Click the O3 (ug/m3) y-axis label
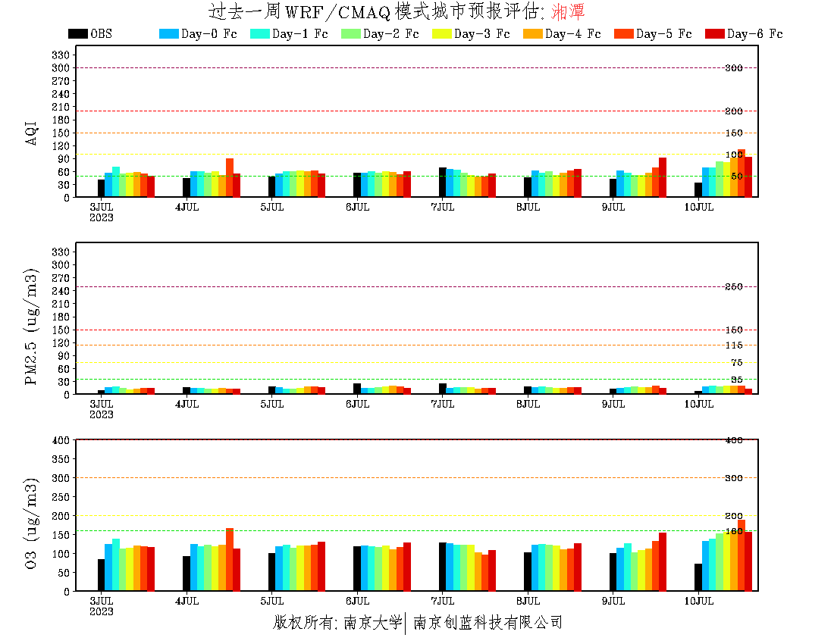This screenshot has width=834, height=644. pyautogui.click(x=31, y=524)
